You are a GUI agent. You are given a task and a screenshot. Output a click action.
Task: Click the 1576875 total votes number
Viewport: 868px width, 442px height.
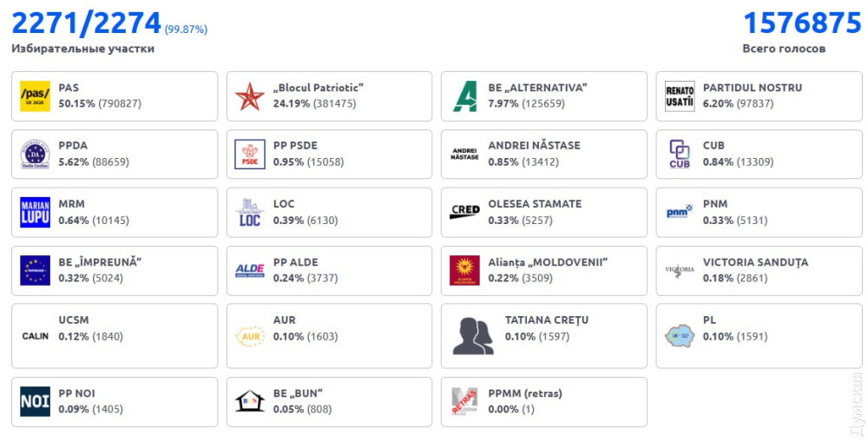[801, 22]
